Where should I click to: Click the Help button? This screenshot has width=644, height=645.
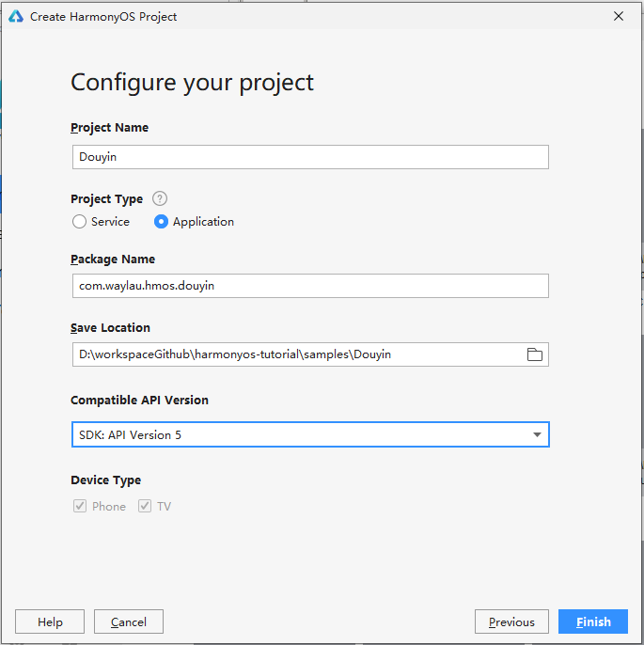(x=50, y=621)
